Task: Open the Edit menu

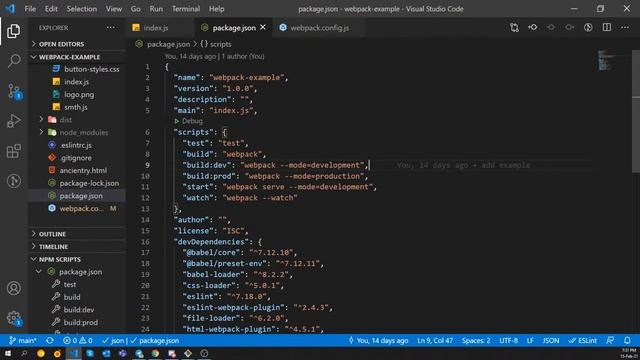Action: (51, 9)
